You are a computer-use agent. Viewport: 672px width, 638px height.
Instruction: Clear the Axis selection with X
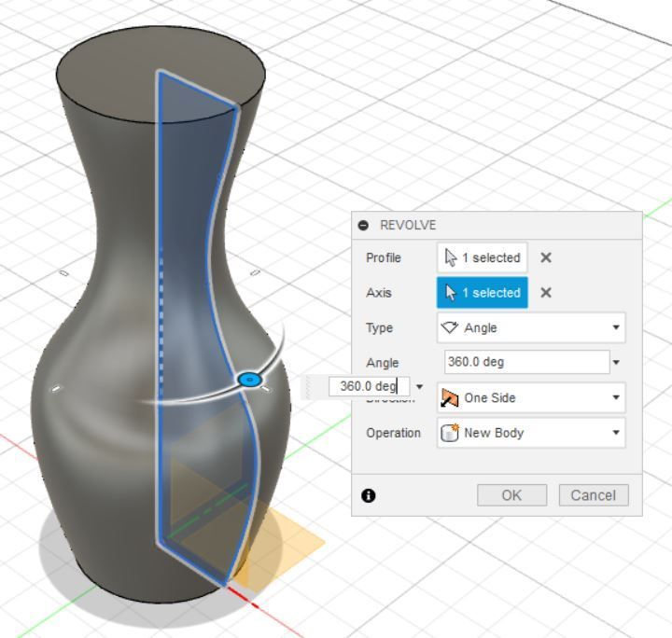(x=546, y=293)
